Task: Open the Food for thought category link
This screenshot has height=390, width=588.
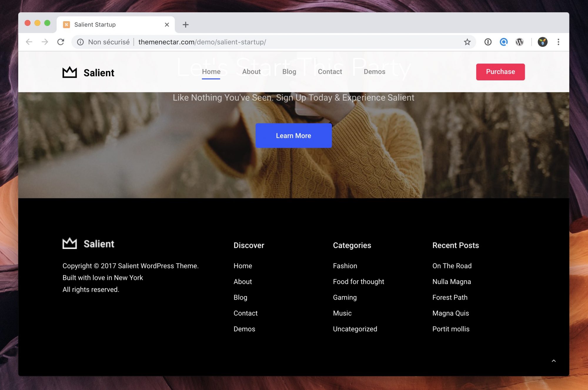Action: coord(358,282)
